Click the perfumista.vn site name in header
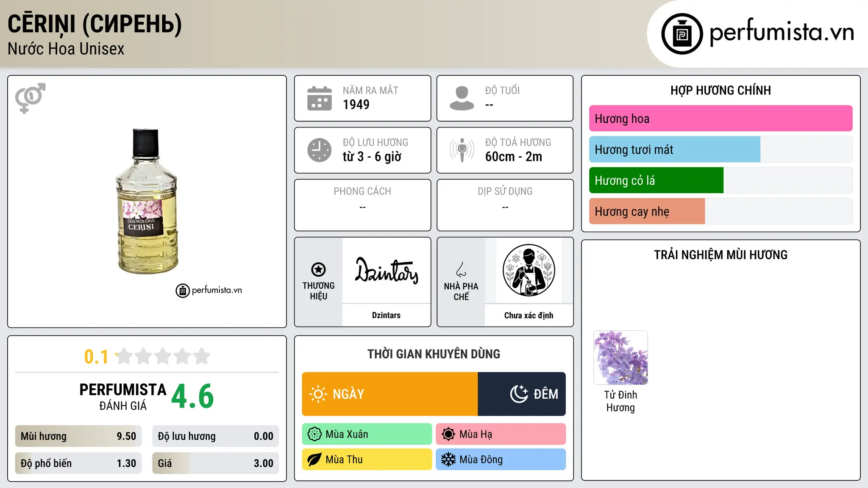868x488 pixels. (x=782, y=32)
